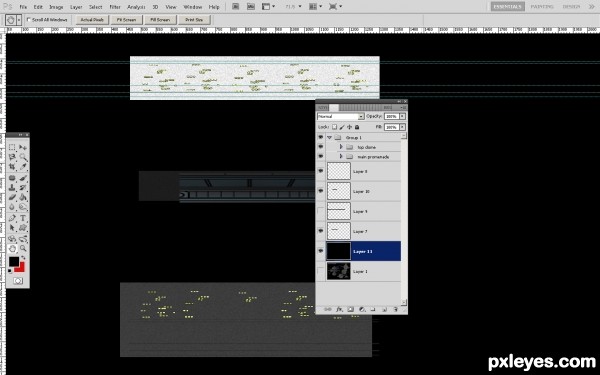Add a layer mask
Image resolution: width=600 pixels, height=375 pixels.
coord(350,309)
